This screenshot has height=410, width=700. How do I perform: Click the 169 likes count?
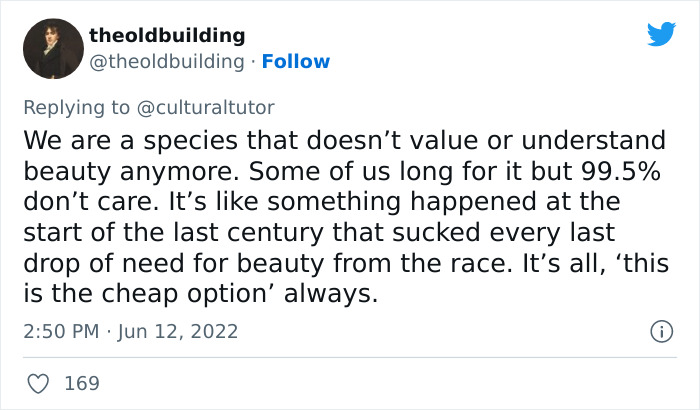[x=82, y=382]
